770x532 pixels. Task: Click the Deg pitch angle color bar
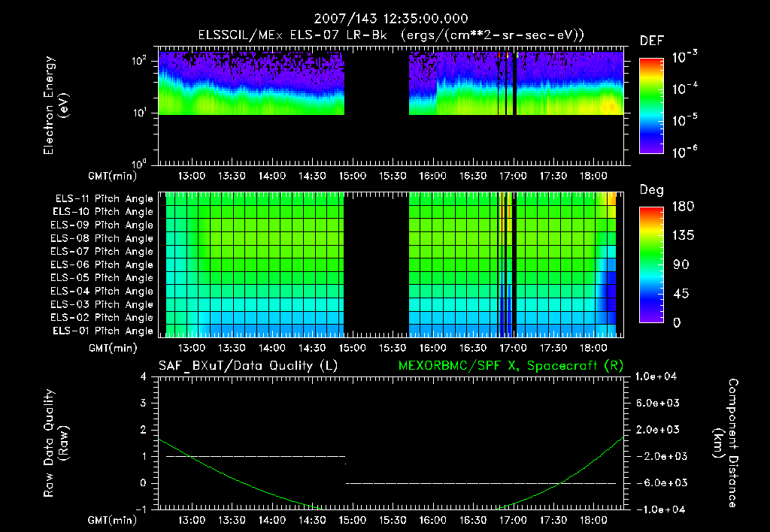(x=652, y=265)
